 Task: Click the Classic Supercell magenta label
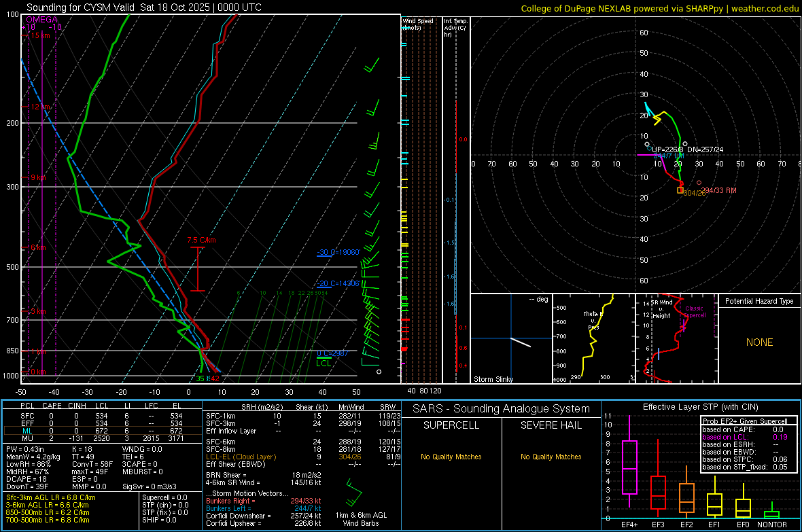coord(695,312)
